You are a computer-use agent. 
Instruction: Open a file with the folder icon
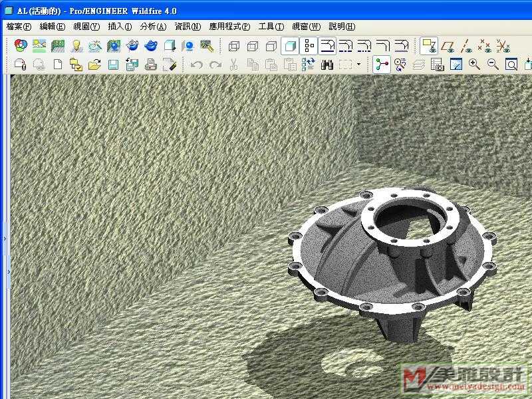point(94,65)
